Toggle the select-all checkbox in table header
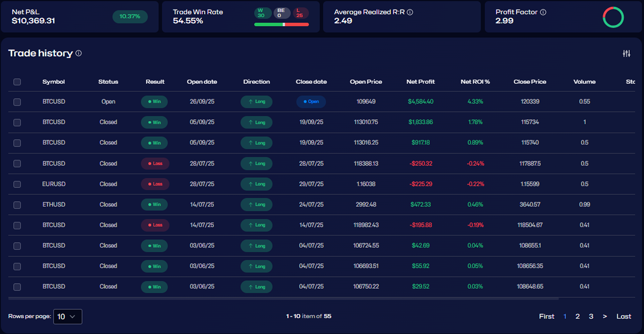 pos(17,82)
